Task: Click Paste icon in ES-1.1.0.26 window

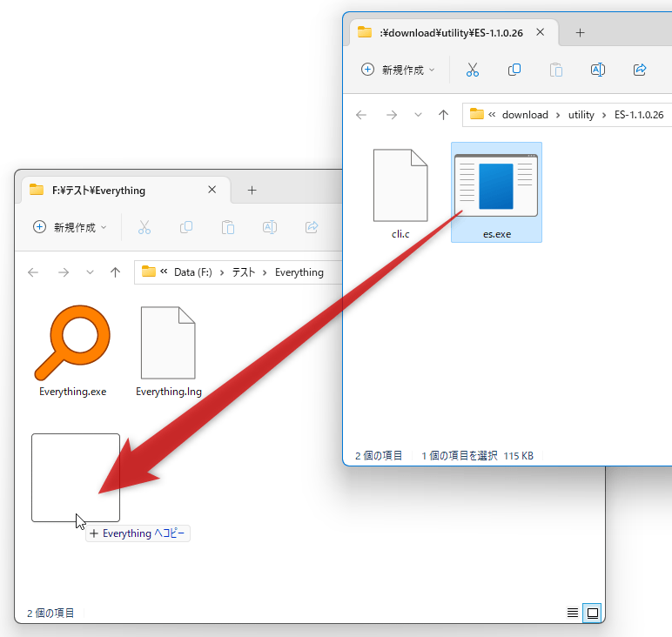Action: (556, 70)
